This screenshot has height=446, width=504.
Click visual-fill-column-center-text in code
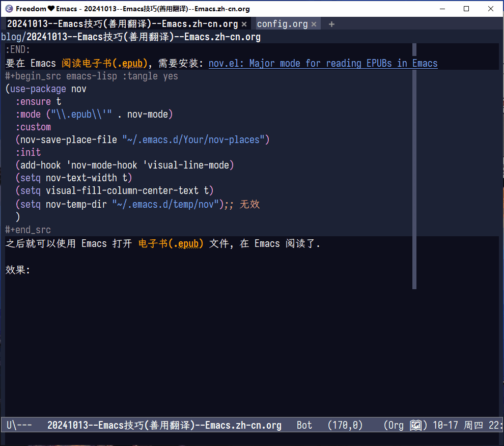coord(122,190)
